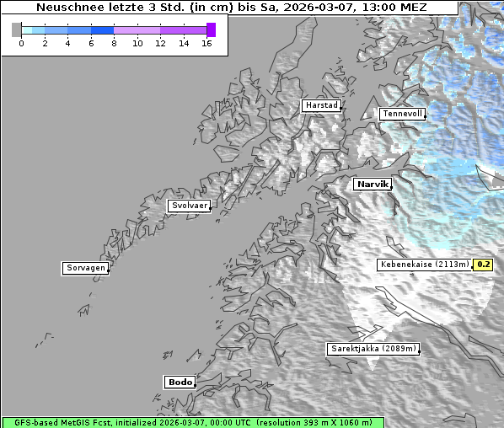Viewport: 504px width, 428px height.
Task: Click the light pink 8-12 cm legend color
Action: pyautogui.click(x=137, y=30)
